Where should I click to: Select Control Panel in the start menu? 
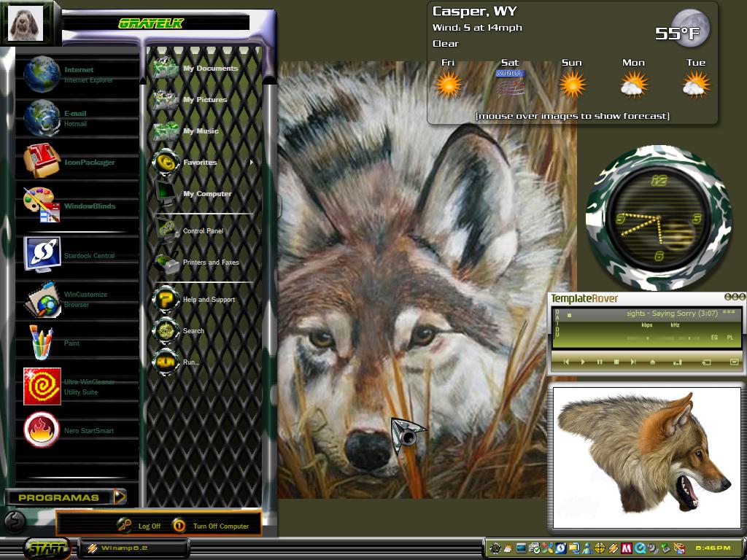(203, 231)
